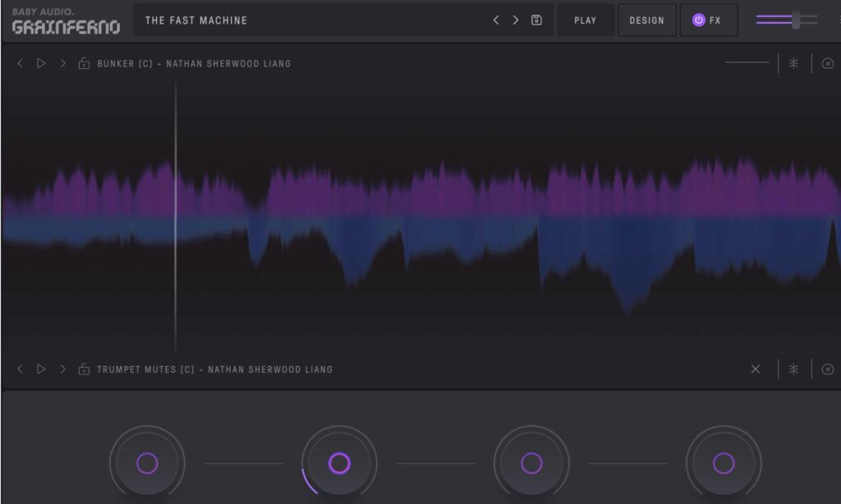Remove the Trumpet Mutes sample with the X
Screen dimensions: 841x504
pyautogui.click(x=756, y=369)
